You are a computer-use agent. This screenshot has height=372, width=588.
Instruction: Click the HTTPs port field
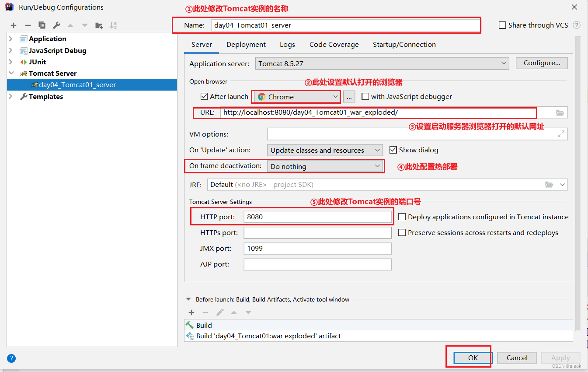tap(318, 232)
